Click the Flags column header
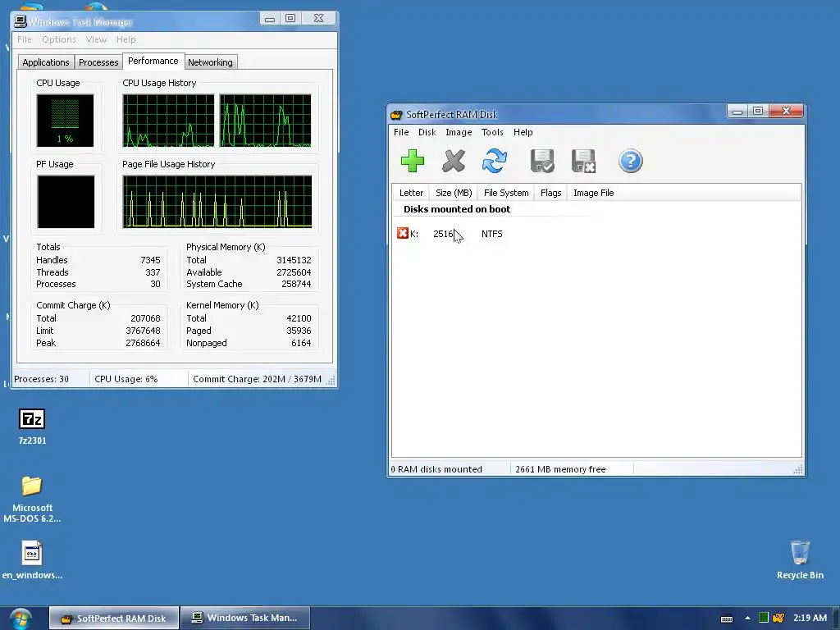Image resolution: width=840 pixels, height=630 pixels. click(x=550, y=193)
